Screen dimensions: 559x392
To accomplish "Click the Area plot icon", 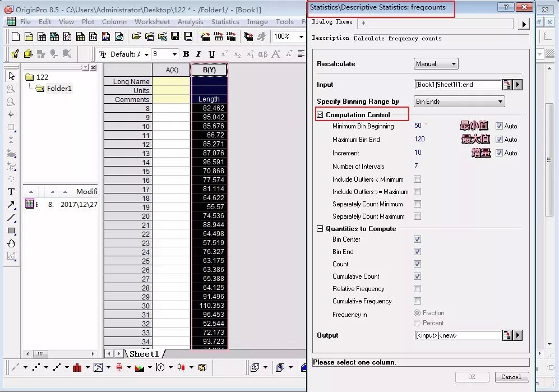I will coord(140,367).
